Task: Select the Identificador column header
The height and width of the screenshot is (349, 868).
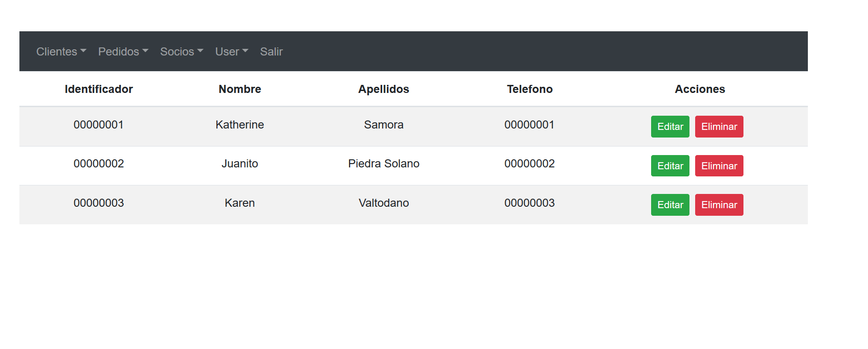Action: [x=98, y=89]
